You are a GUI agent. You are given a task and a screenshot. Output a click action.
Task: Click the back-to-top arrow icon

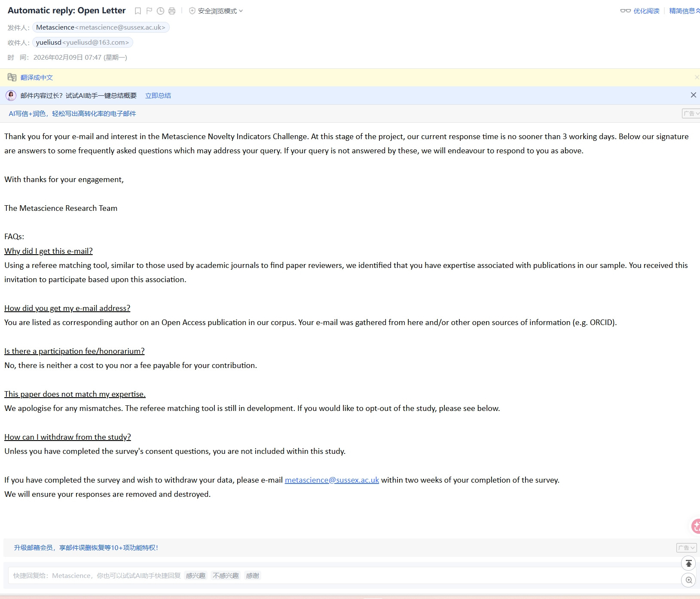click(689, 563)
